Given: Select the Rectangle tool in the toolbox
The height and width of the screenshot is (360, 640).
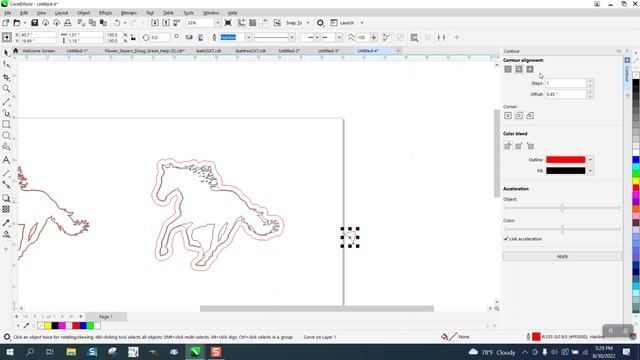Looking at the screenshot, I should point(6,124).
